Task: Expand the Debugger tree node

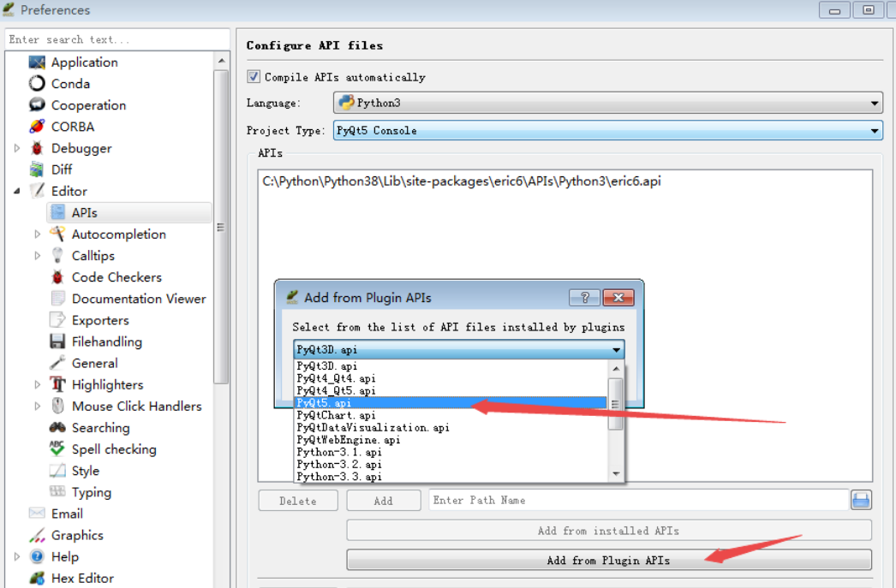Action: click(17, 148)
